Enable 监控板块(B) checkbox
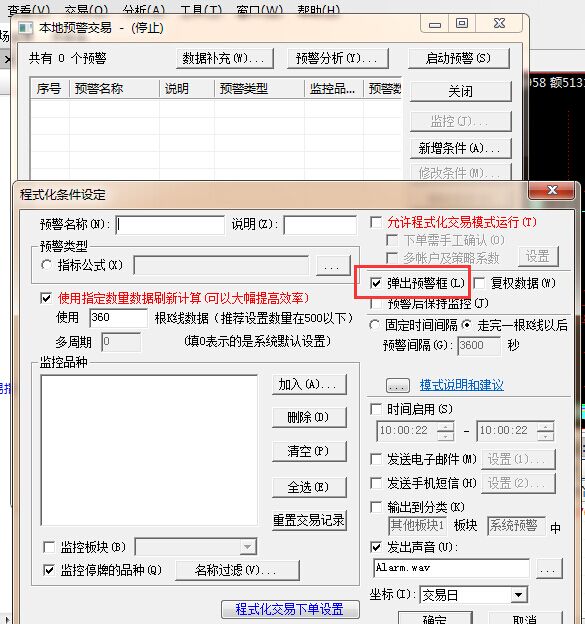The image size is (585, 624). (x=49, y=547)
